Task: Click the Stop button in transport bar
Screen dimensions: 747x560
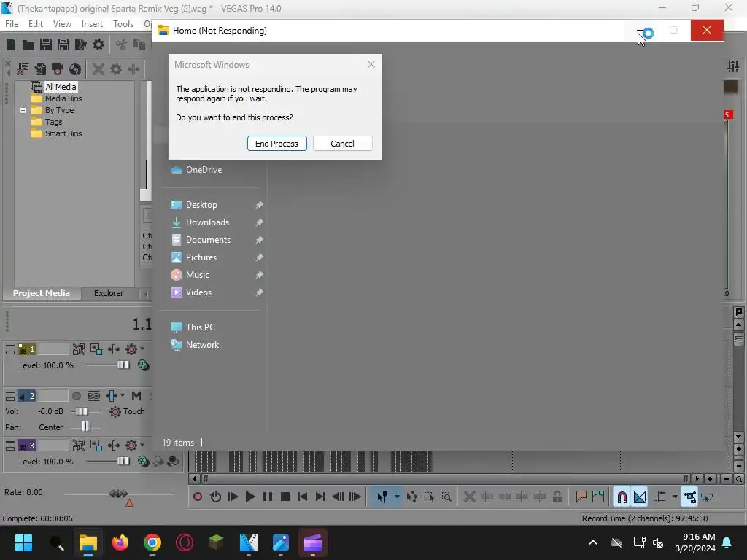Action: pyautogui.click(x=285, y=497)
